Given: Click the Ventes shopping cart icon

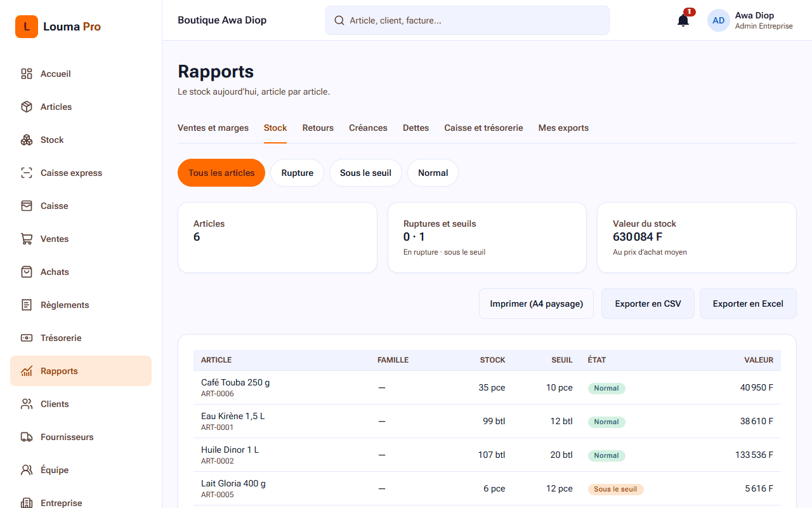Looking at the screenshot, I should tap(27, 239).
